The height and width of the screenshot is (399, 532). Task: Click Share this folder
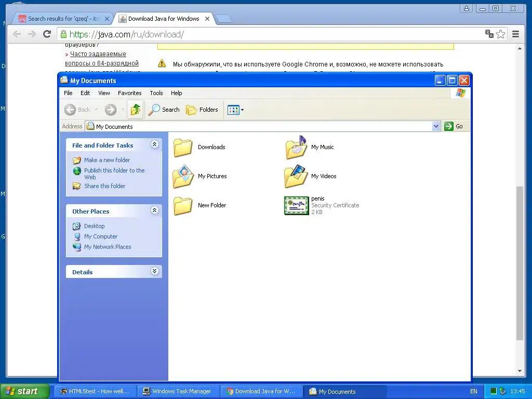click(104, 186)
